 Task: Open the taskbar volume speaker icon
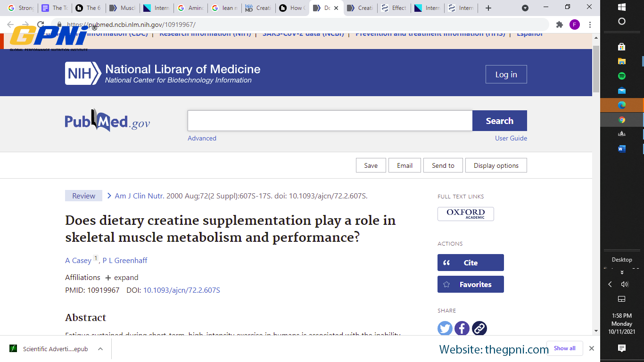(x=625, y=284)
